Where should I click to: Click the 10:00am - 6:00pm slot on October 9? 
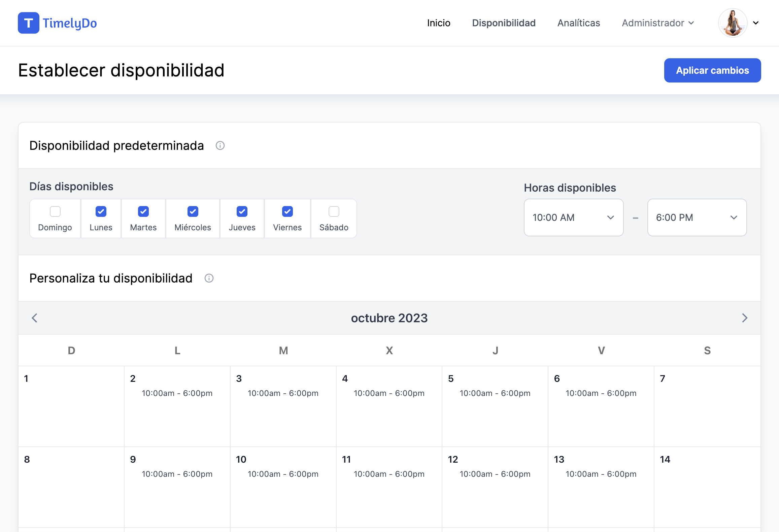[177, 474]
